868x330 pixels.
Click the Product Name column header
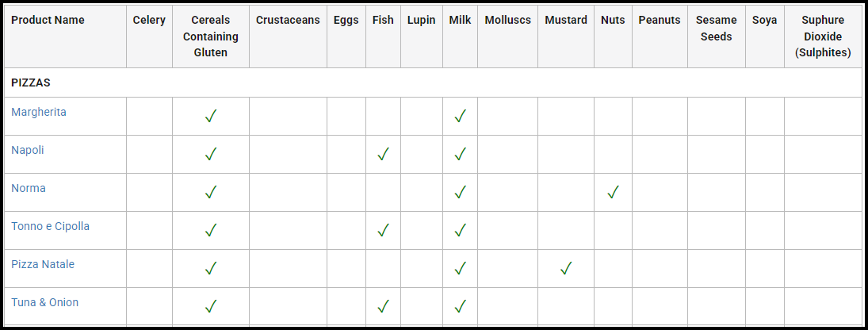(x=48, y=20)
